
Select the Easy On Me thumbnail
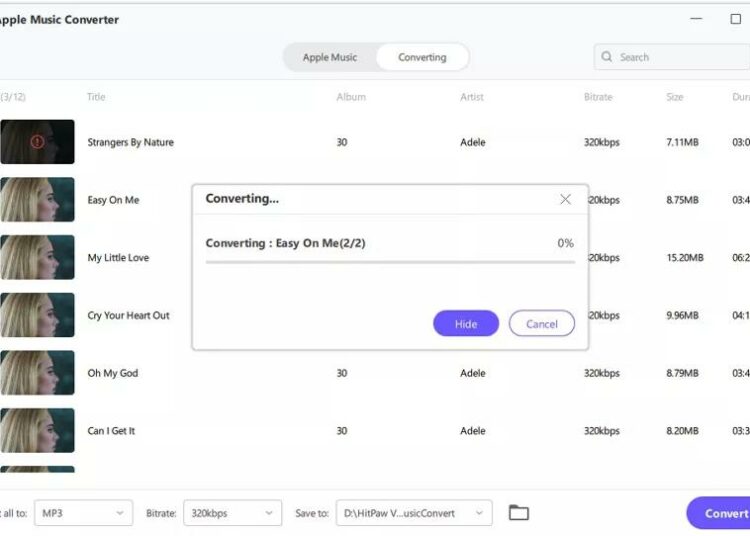[x=37, y=199]
